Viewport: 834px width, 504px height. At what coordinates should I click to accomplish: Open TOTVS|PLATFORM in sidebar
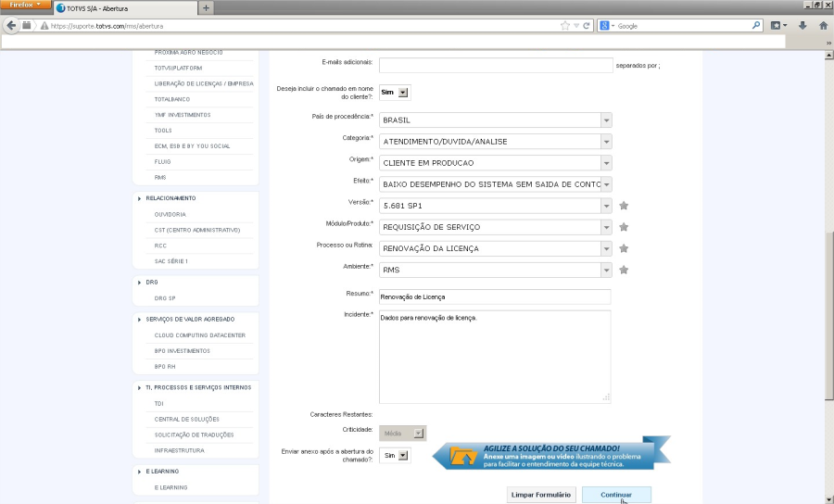click(x=178, y=68)
